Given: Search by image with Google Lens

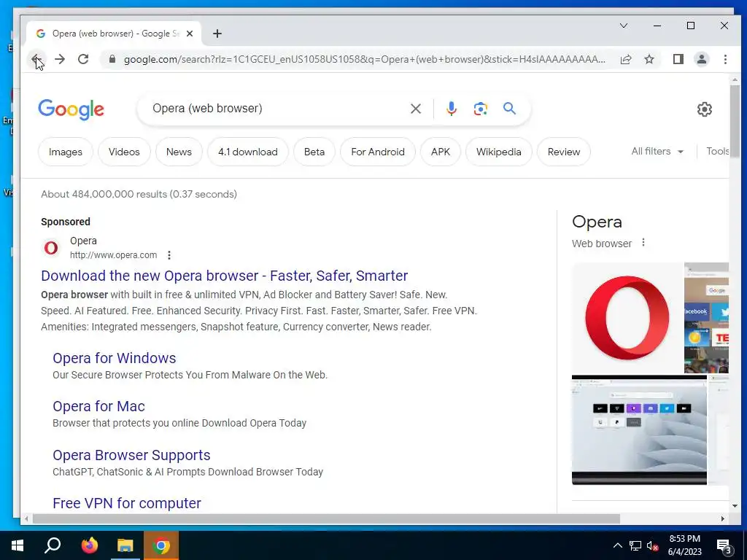Looking at the screenshot, I should click(480, 109).
